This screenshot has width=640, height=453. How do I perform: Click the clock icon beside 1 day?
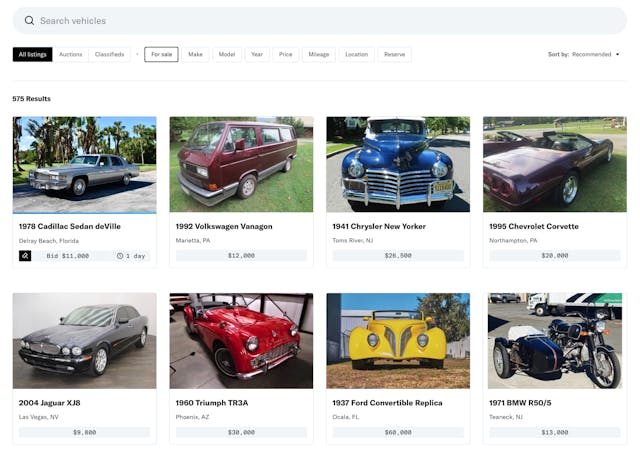(120, 256)
